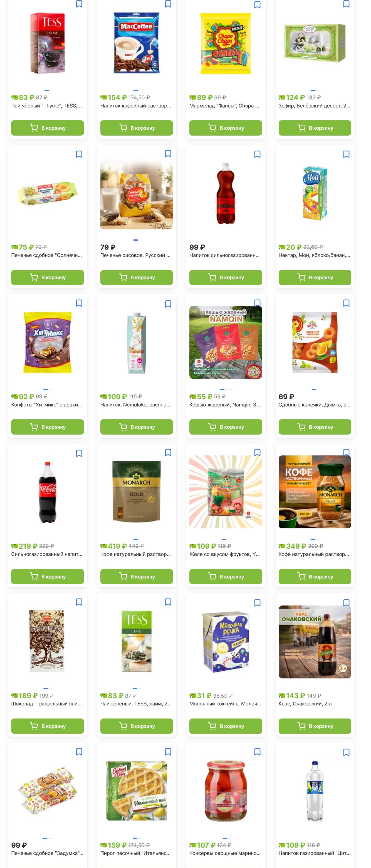Save the Chupa Chups marmalade to favorites
The image size is (371, 868).
[257, 5]
